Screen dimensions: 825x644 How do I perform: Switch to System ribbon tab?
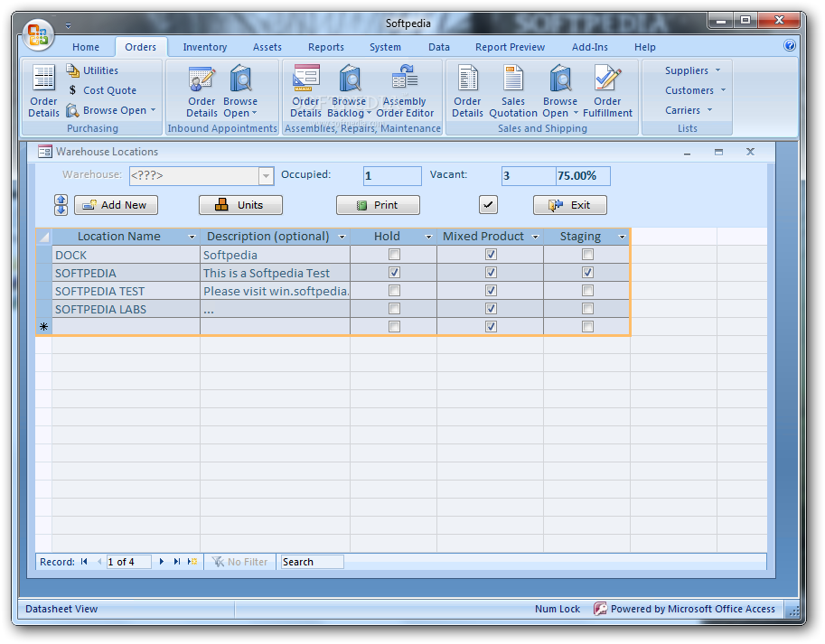click(385, 47)
